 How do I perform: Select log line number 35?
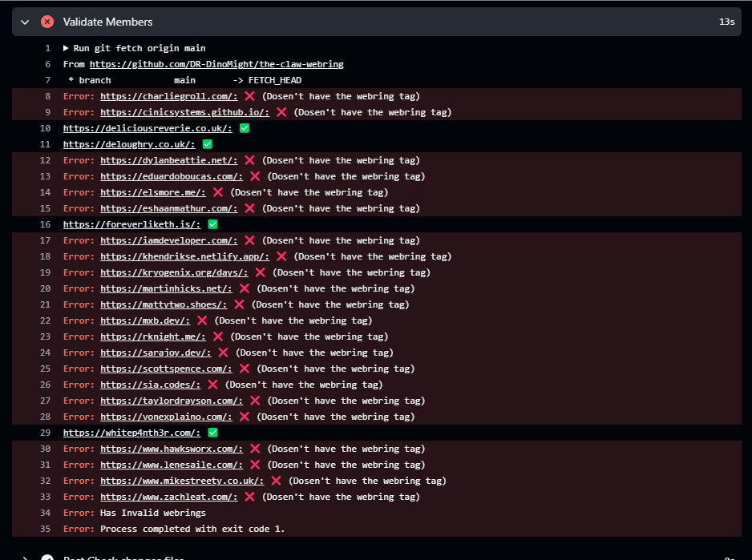coord(45,529)
